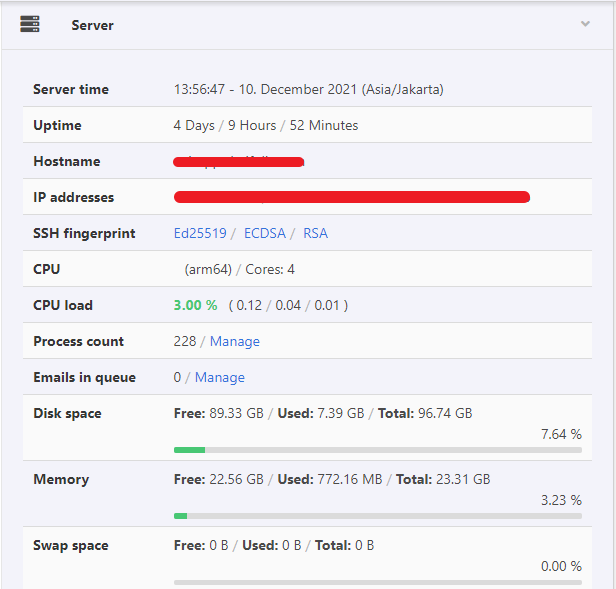This screenshot has width=616, height=589.
Task: Collapse the Server panel using the chevron
Action: 586,24
